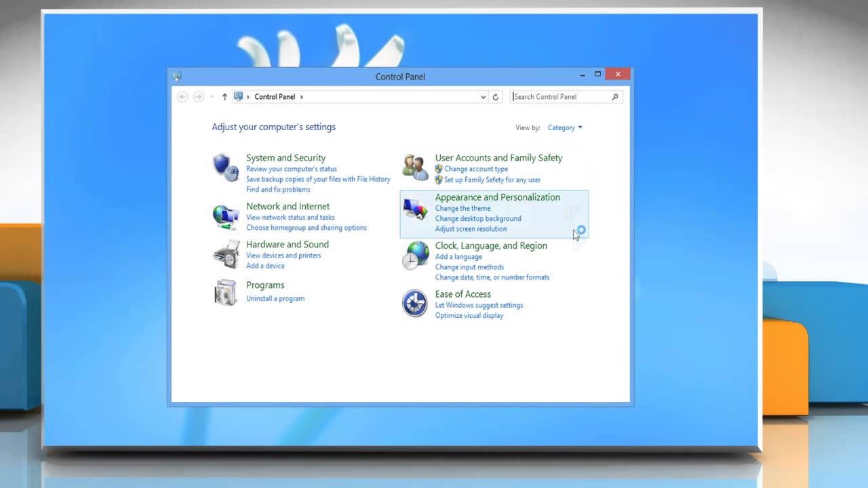
Task: Open System and Security shield icon
Action: pos(225,167)
